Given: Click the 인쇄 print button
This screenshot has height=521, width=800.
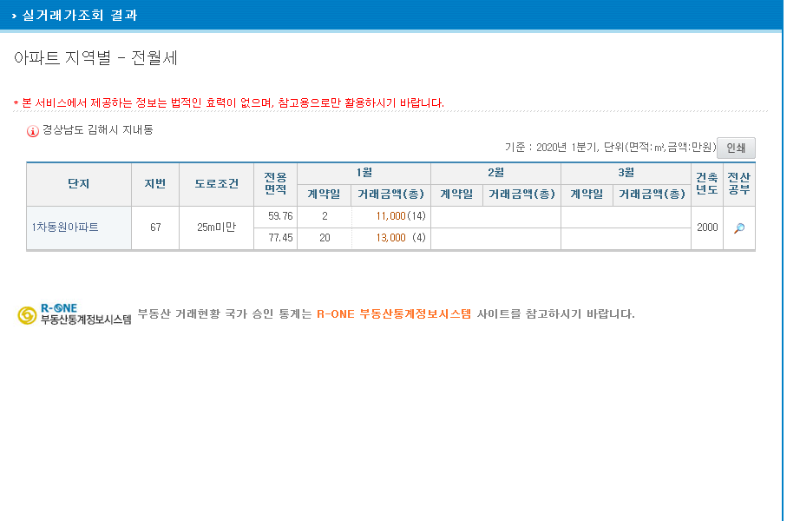Looking at the screenshot, I should (x=736, y=148).
